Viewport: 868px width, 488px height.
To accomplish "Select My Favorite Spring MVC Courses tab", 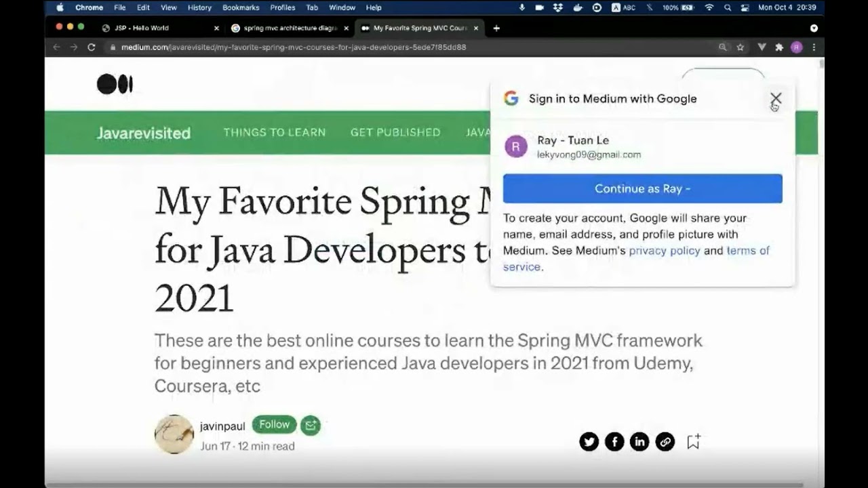I will [x=419, y=28].
